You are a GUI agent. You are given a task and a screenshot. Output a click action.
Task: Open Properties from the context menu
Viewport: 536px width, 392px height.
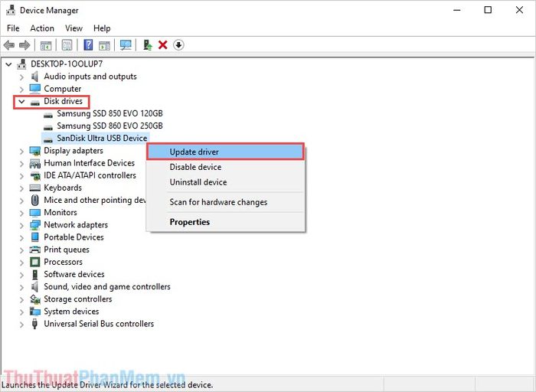[x=189, y=222]
